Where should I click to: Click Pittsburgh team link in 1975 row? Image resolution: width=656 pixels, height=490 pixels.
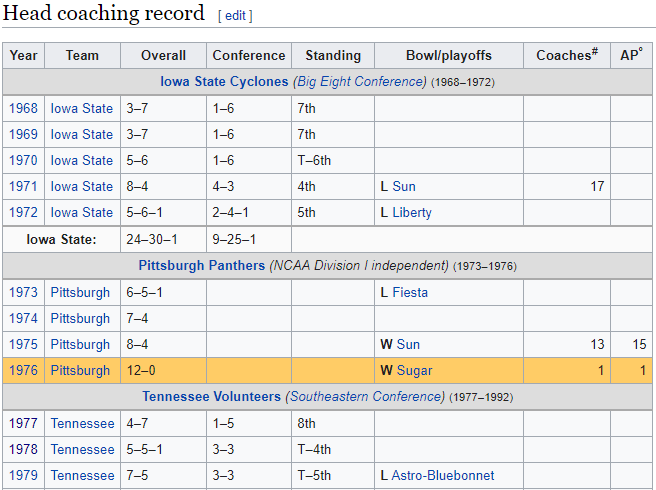coord(80,344)
